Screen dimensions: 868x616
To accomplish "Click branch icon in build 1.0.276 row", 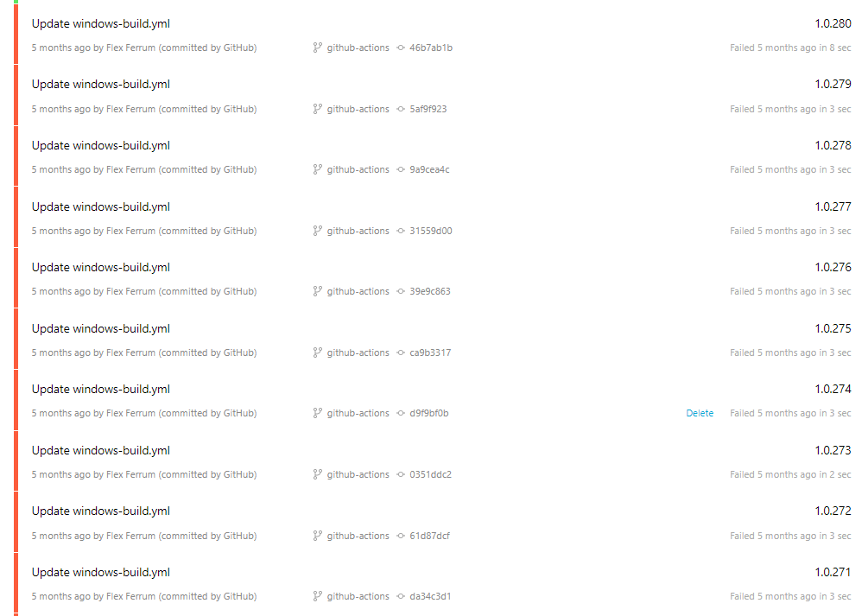I will pos(317,291).
